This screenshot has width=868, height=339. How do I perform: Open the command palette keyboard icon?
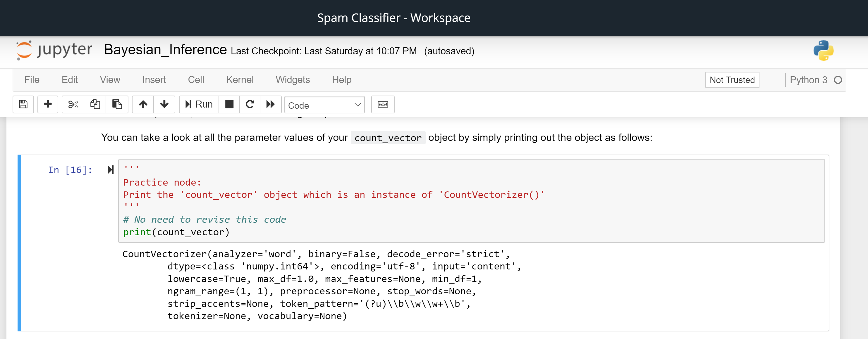(x=382, y=104)
